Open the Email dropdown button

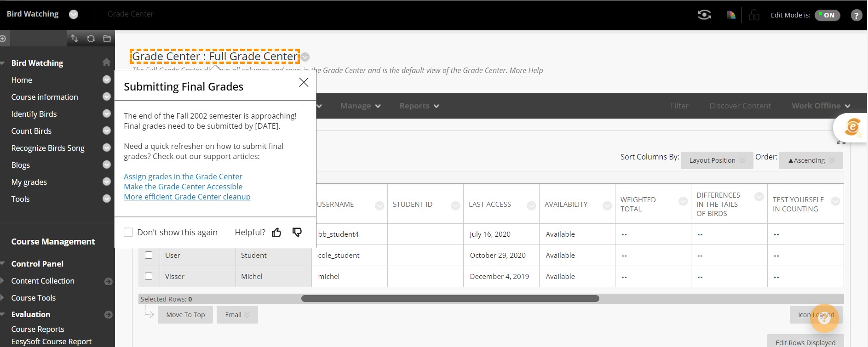pos(237,315)
